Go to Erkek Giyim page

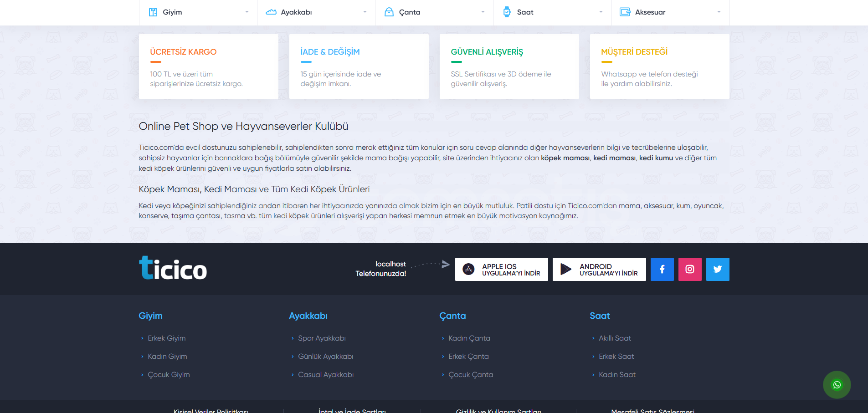(167, 338)
